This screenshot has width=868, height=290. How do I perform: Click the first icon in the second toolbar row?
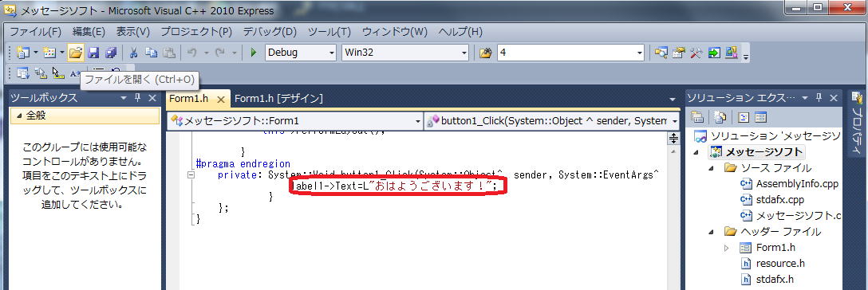point(22,72)
